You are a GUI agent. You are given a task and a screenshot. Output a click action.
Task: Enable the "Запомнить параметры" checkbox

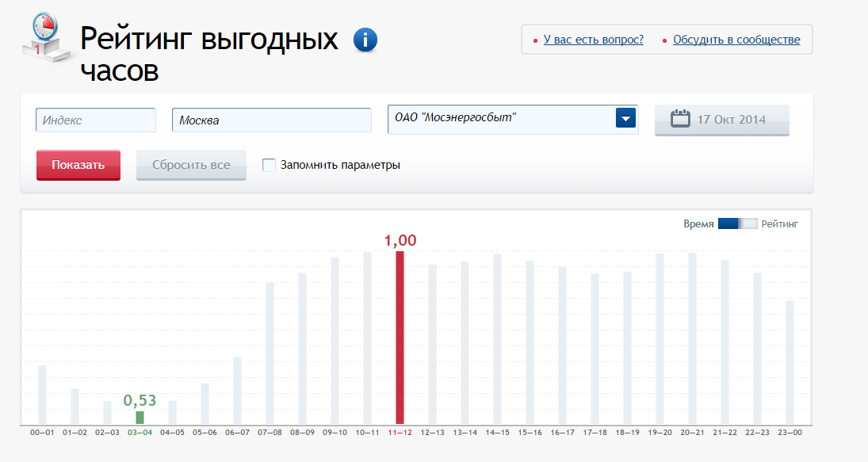270,164
